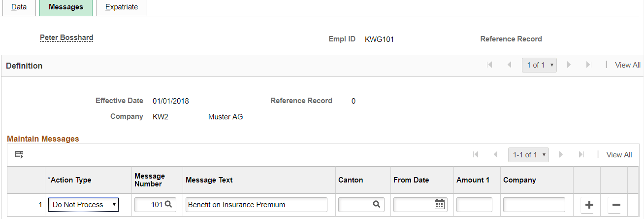Go to previous Maintain Messages row arrow

pyautogui.click(x=495, y=155)
